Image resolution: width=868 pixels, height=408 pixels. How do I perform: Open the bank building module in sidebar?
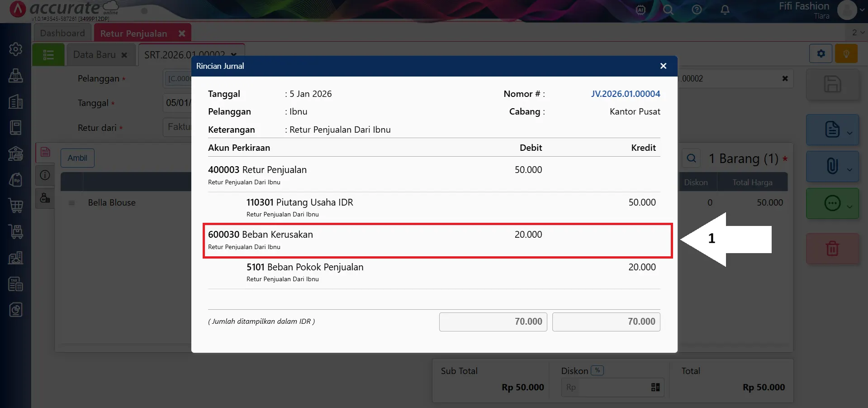16,154
